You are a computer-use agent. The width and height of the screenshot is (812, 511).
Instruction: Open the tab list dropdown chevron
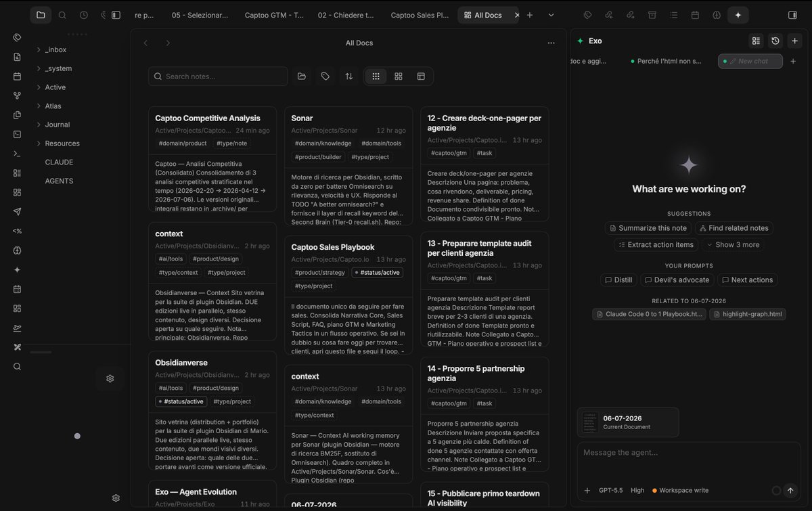pyautogui.click(x=551, y=15)
